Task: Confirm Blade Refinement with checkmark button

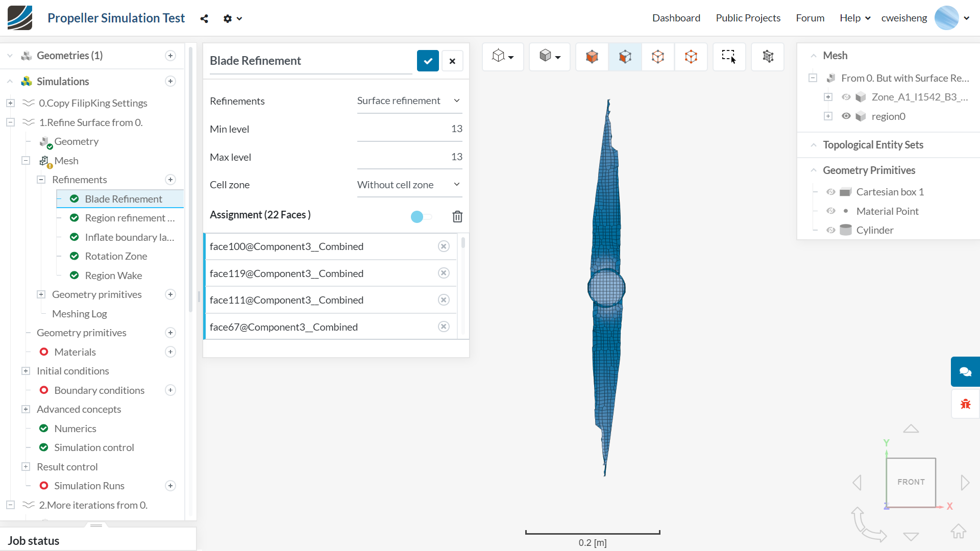Action: pos(428,61)
